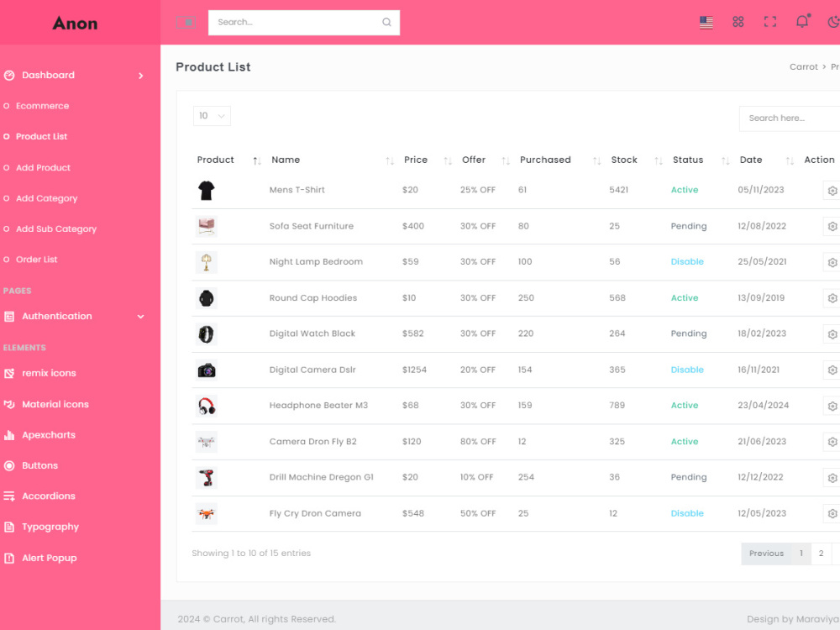Sort table by Status column arrows
840x630 pixels.
[x=726, y=160]
